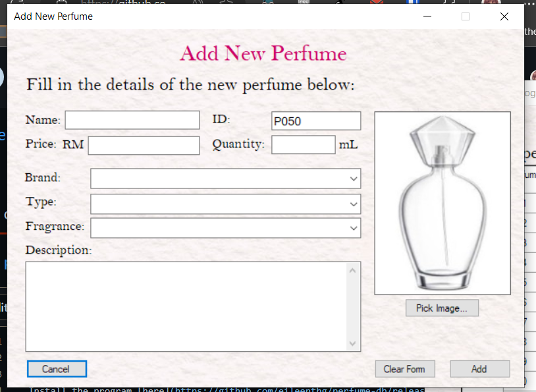Click the Cancel button
The height and width of the screenshot is (392, 536).
tap(57, 368)
